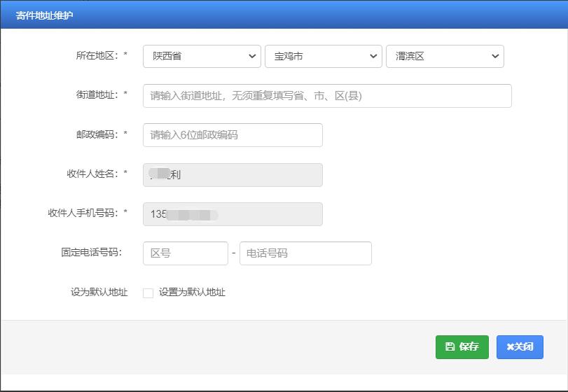Click the 设置为默认地址 checkbox label text
Image resolution: width=568 pixels, height=392 pixels.
coord(192,293)
